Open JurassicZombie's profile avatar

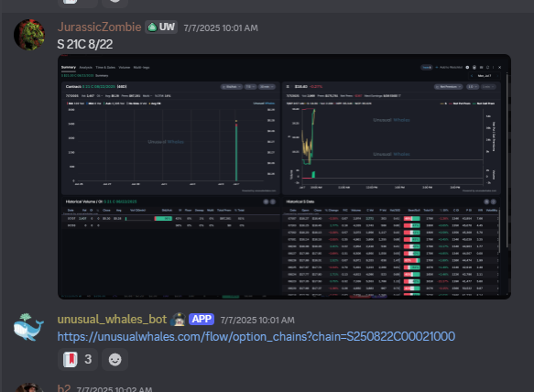click(29, 35)
